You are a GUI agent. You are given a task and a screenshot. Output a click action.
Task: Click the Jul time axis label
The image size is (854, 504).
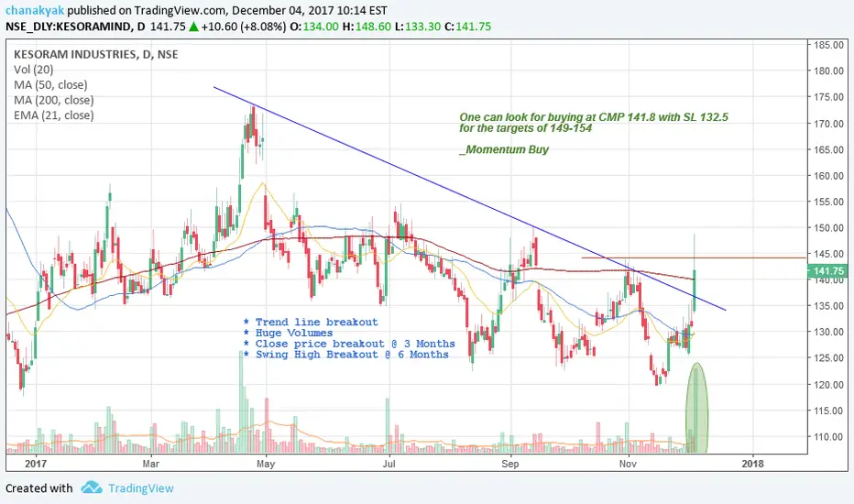coord(389,464)
